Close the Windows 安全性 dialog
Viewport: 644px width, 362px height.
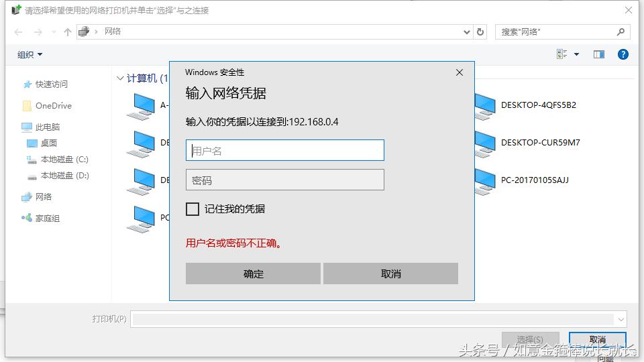460,72
